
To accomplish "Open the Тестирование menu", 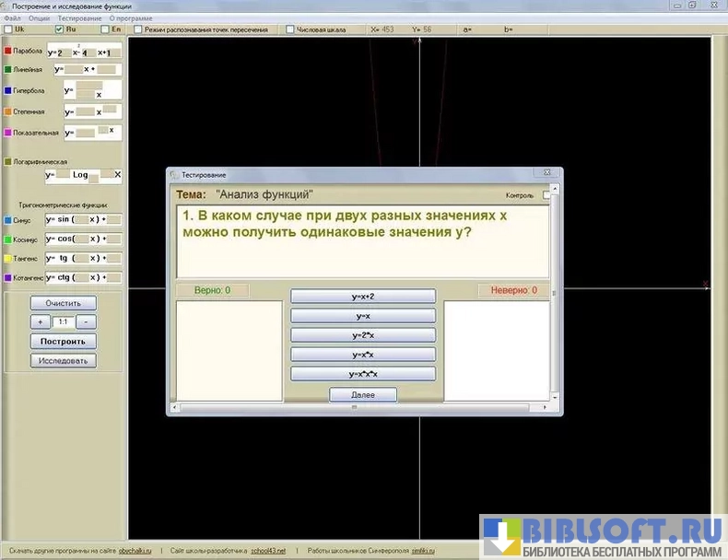I will tap(79, 18).
